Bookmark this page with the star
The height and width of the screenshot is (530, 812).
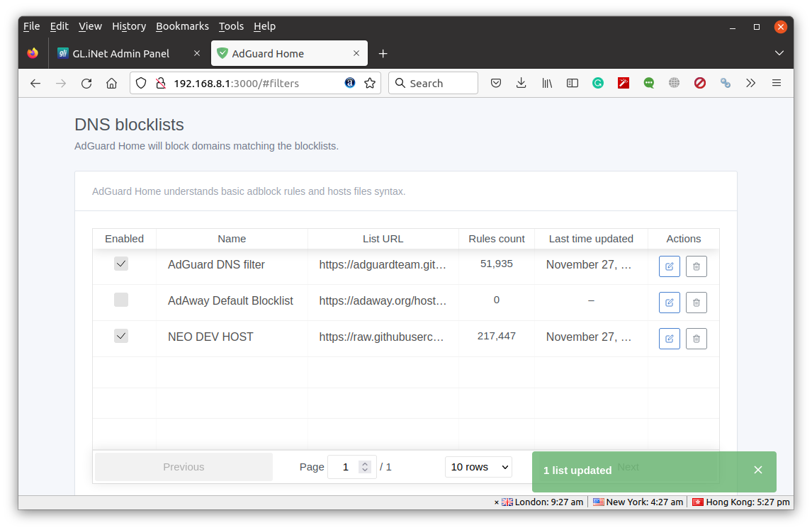[370, 84]
